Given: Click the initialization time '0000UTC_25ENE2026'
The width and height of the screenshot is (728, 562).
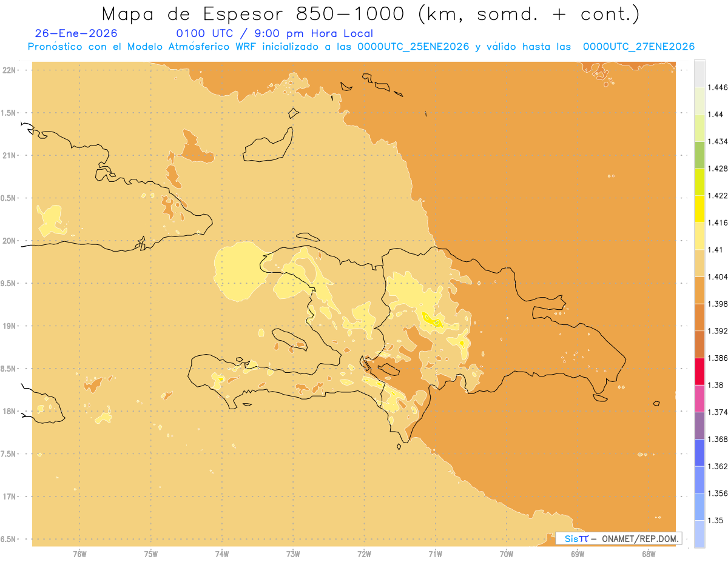Looking at the screenshot, I should point(413,47).
